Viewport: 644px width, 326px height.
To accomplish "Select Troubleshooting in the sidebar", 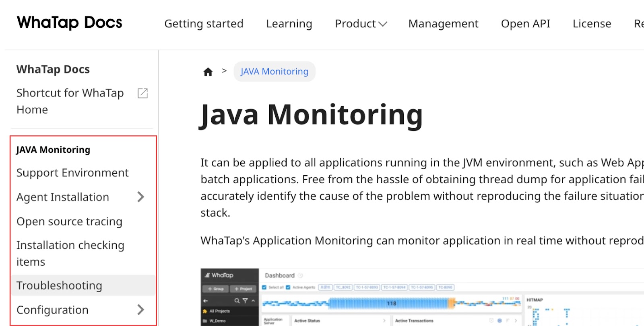I will tap(83, 285).
